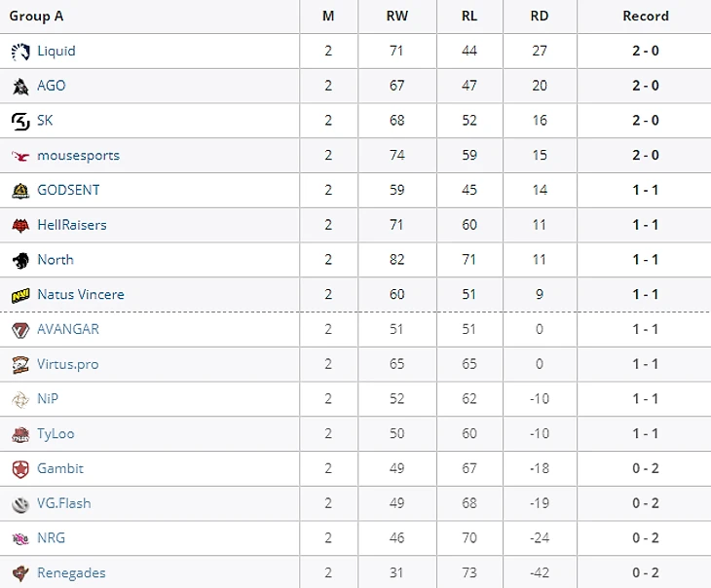Click the AVANGAR logo icon
Viewport: 711px width, 588px height.
point(20,330)
